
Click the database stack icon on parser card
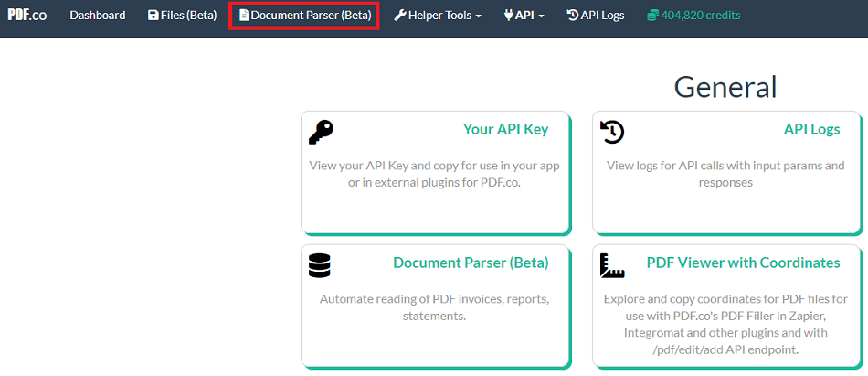[x=320, y=265]
